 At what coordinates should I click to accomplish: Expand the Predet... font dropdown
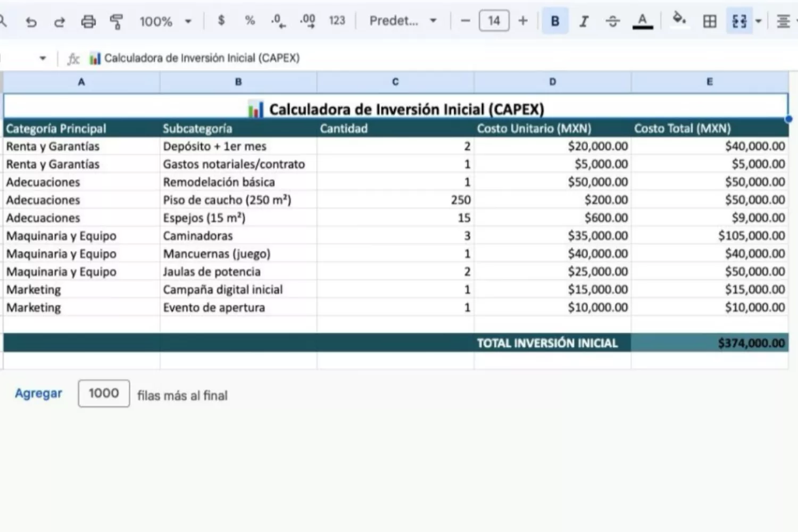point(403,21)
